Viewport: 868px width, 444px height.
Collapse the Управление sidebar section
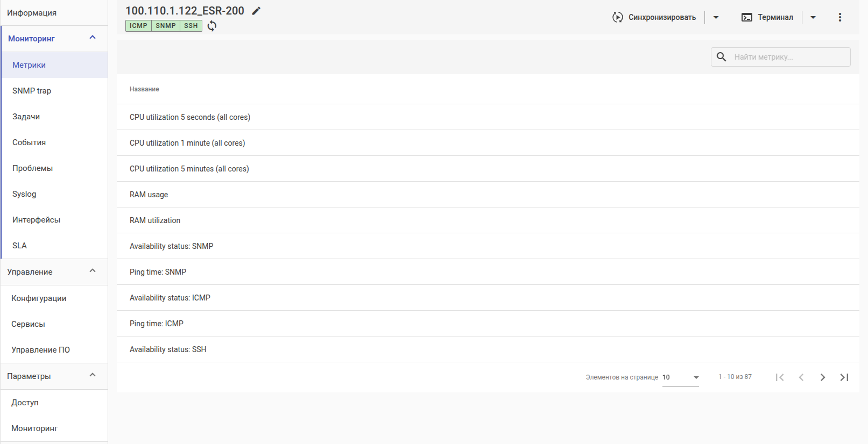pos(93,271)
